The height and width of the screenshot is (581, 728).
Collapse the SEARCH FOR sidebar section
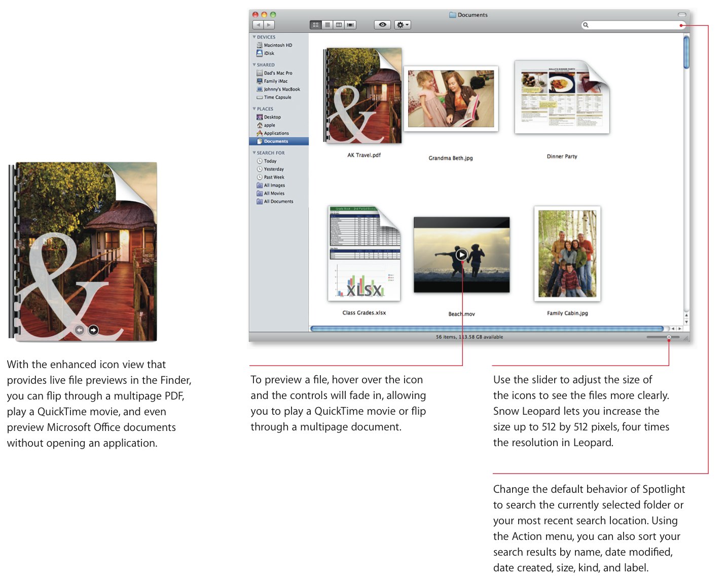point(254,153)
